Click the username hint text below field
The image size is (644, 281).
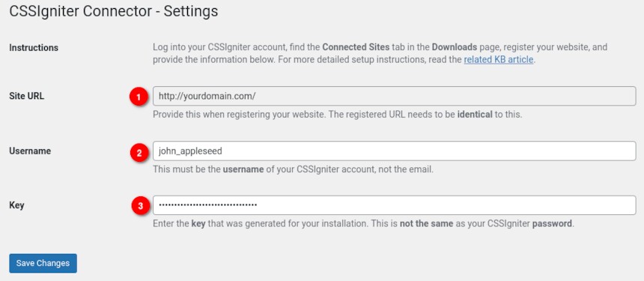(293, 169)
